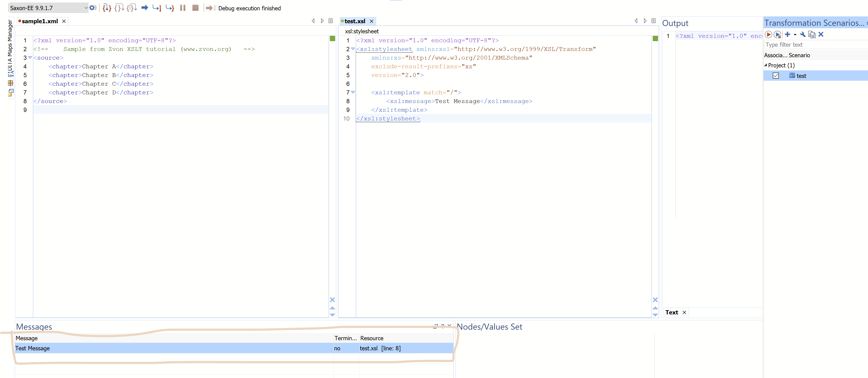Click the Run to Cursor icon
Screen dimensions: 868x378
[157, 8]
